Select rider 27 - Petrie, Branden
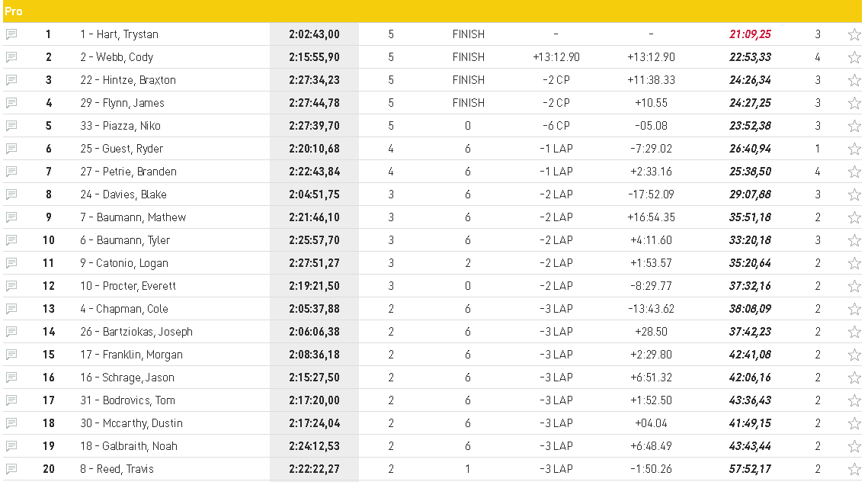Viewport: 868px width, 482px height. (x=129, y=172)
